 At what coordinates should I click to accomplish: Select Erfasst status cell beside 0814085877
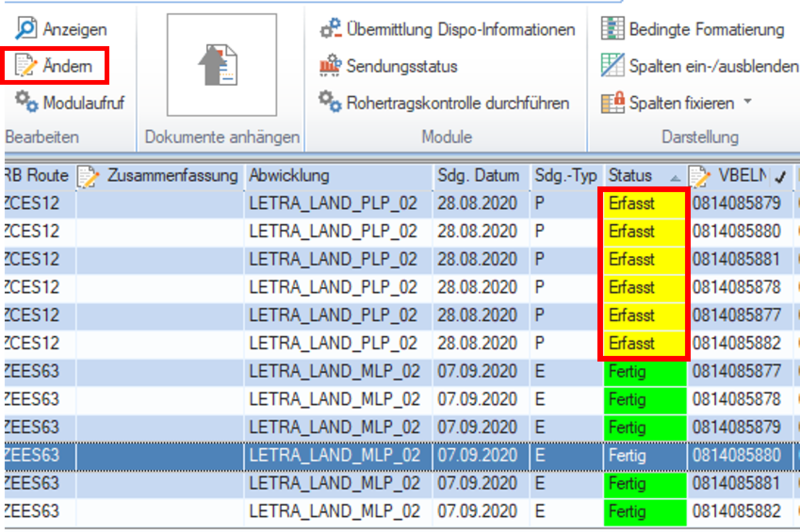(x=644, y=316)
